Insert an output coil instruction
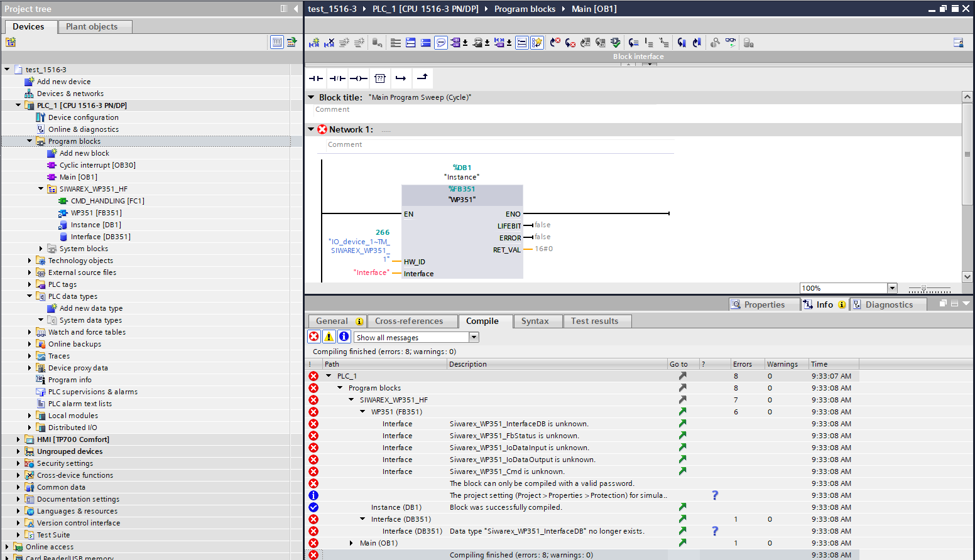Screen dimensions: 975x560 click(359, 78)
